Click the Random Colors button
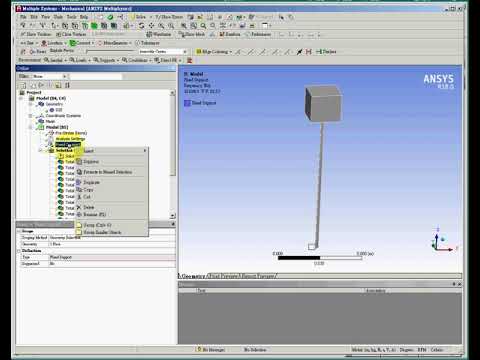This screenshot has height=360, width=480. 230,34
